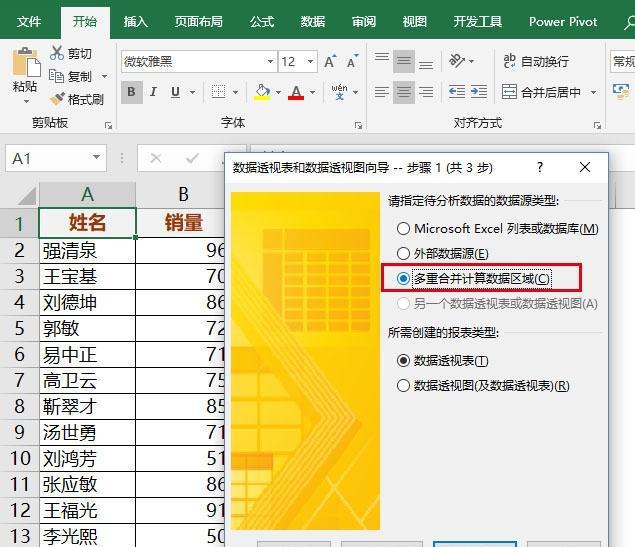Image resolution: width=635 pixels, height=547 pixels.
Task: Click the Cut scissors icon
Action: [x=57, y=53]
